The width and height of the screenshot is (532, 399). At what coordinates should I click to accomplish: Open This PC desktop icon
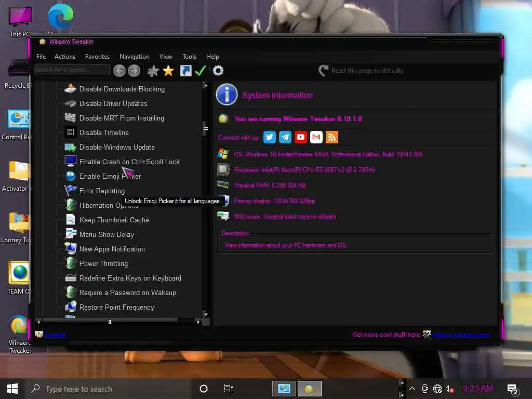coord(20,22)
